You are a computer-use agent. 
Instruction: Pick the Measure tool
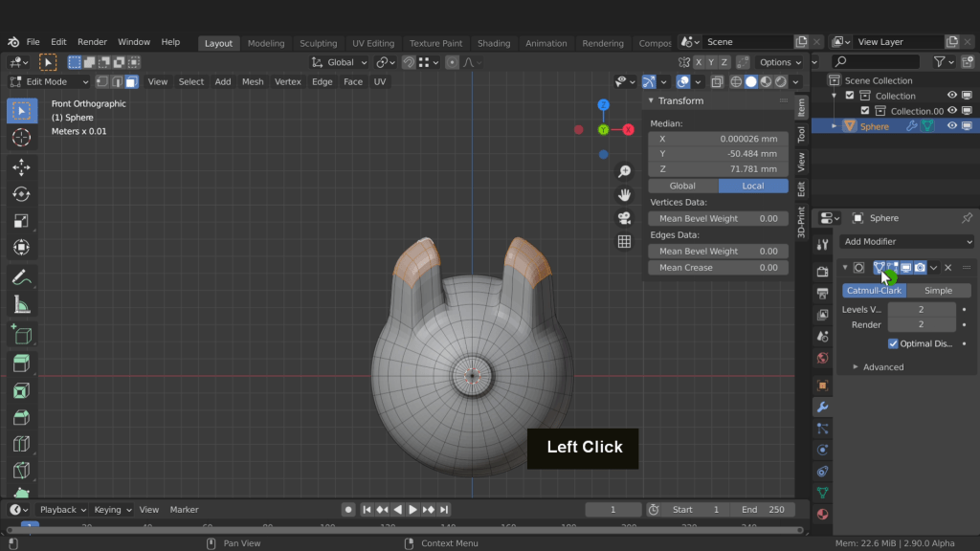click(21, 305)
